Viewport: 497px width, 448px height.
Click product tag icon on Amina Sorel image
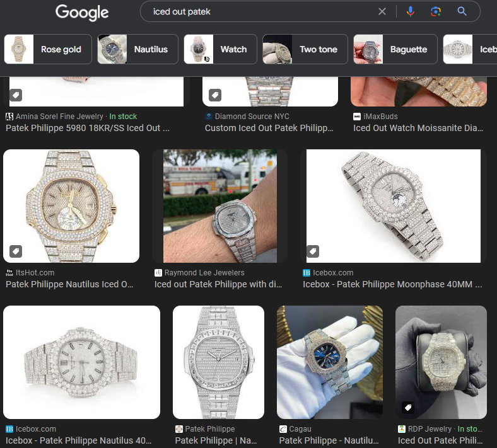16,95
